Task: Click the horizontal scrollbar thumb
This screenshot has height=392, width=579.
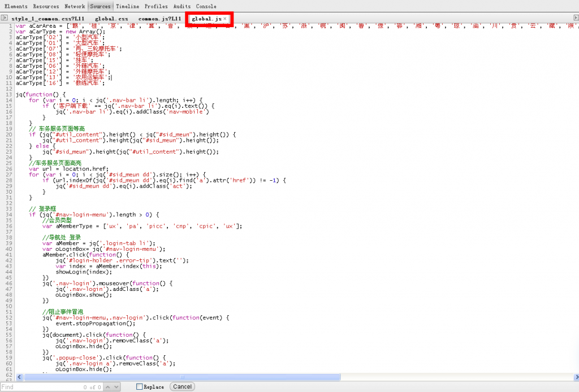Action: 182,377
